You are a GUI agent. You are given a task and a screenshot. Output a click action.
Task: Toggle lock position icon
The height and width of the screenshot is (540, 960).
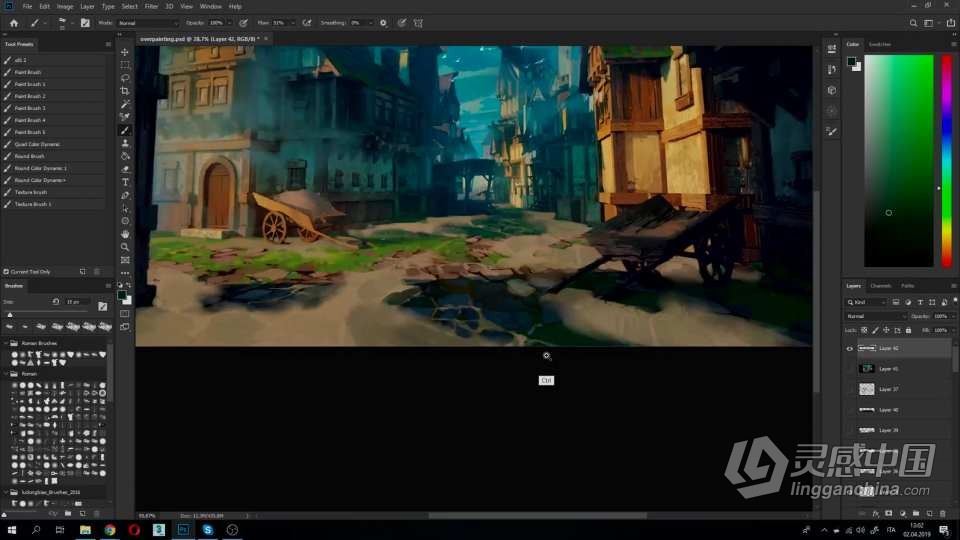(x=886, y=330)
